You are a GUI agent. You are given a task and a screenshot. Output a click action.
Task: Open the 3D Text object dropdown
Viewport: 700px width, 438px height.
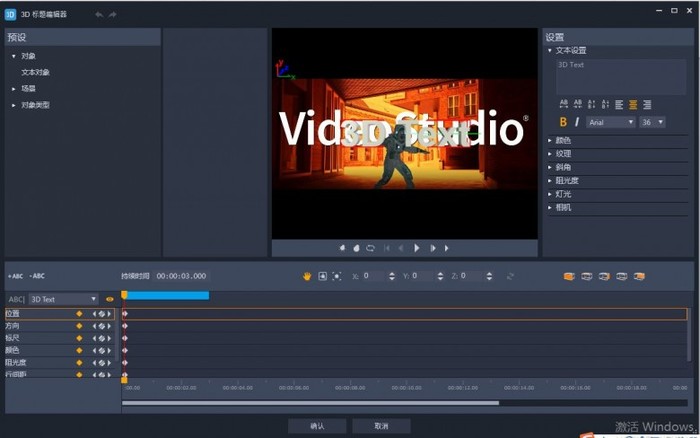(63, 299)
